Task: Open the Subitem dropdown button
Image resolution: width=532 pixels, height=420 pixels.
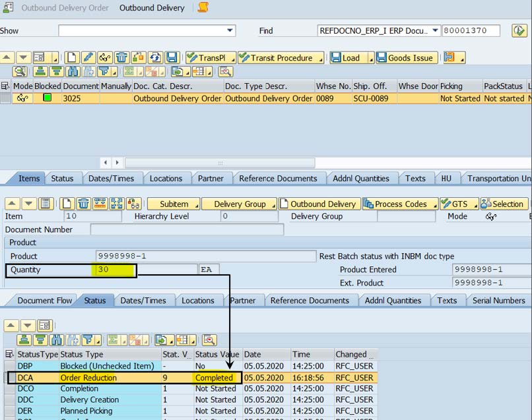Action: (x=174, y=204)
